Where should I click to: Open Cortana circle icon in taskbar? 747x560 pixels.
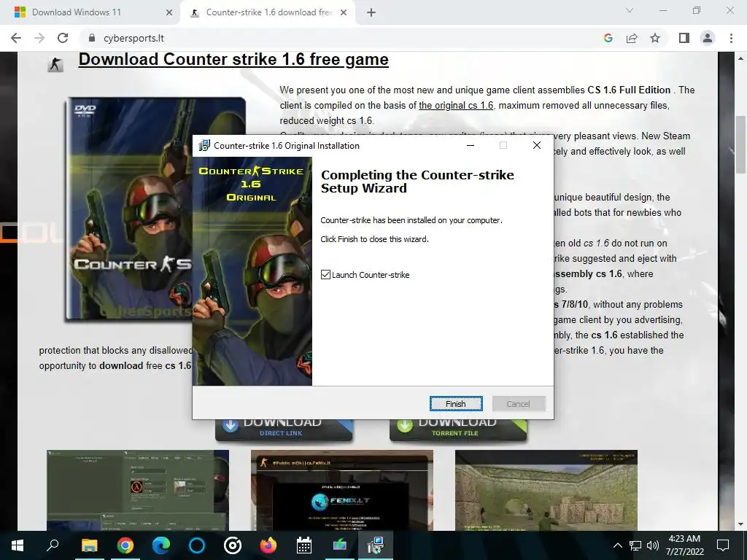197,545
